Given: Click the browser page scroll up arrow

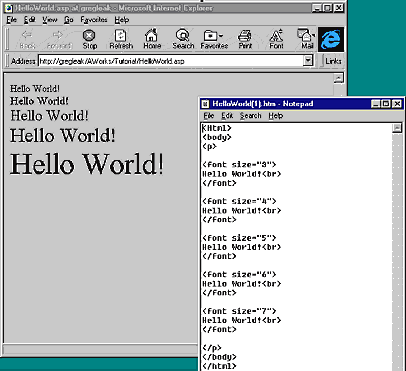Looking at the screenshot, I should (338, 78).
